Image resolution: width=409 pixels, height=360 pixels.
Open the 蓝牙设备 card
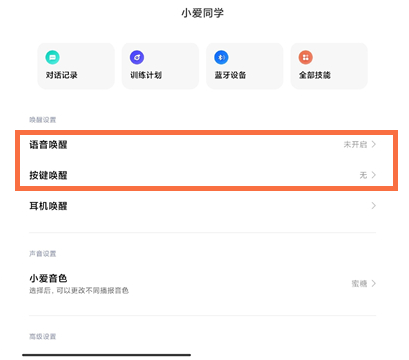click(x=245, y=66)
